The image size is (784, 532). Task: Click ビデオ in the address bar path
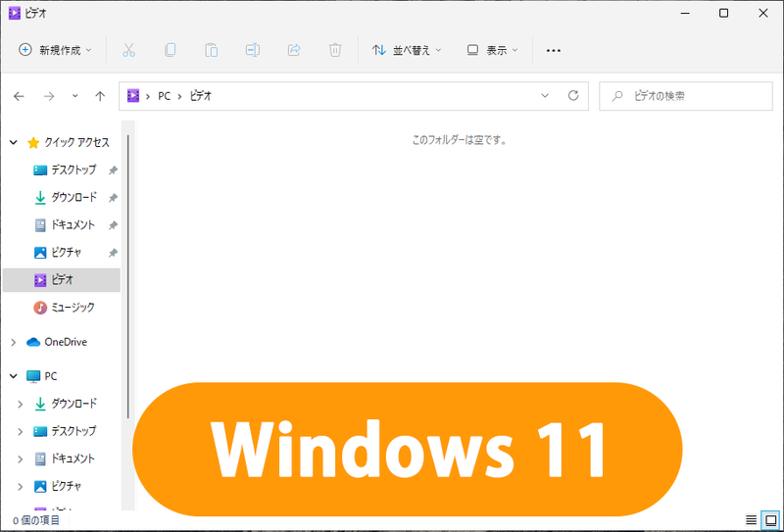tap(201, 95)
